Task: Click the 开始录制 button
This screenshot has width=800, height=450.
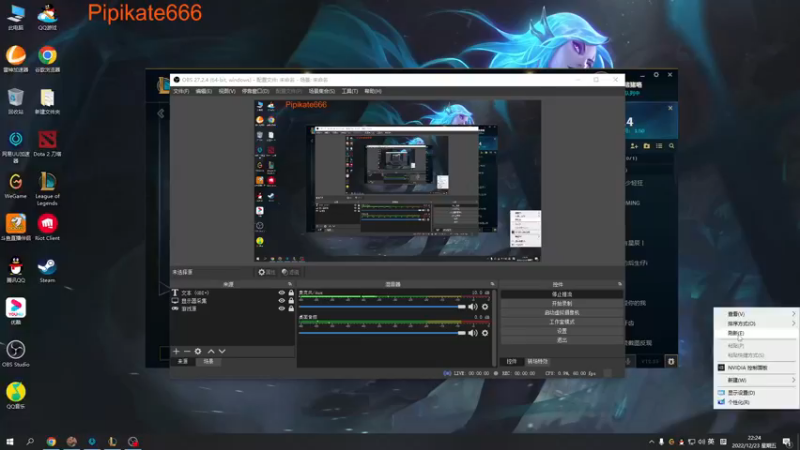Action: [562, 303]
